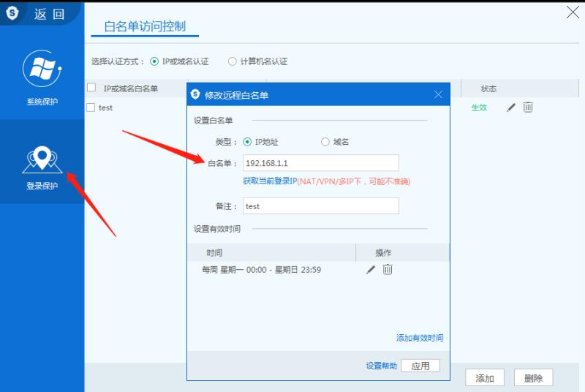Click the 白名单 IP address input field
Screen dimensions: 585x392
(x=320, y=163)
